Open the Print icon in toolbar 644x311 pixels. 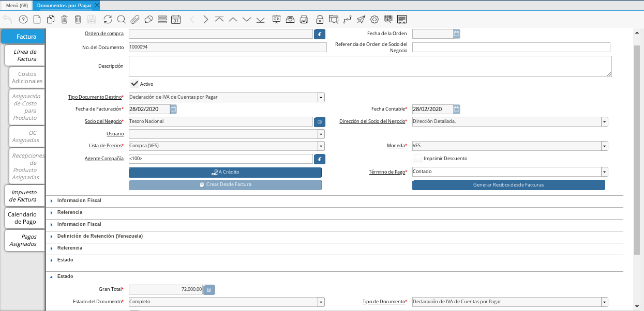pyautogui.click(x=304, y=20)
